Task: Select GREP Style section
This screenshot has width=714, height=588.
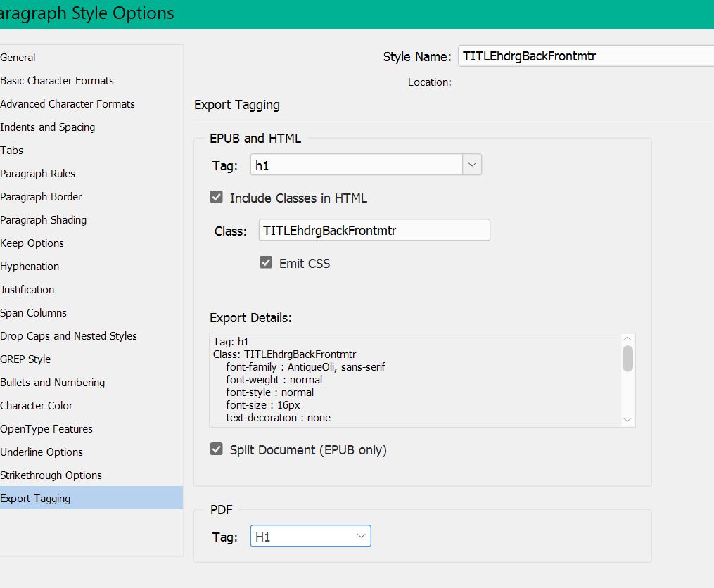Action: click(91, 359)
